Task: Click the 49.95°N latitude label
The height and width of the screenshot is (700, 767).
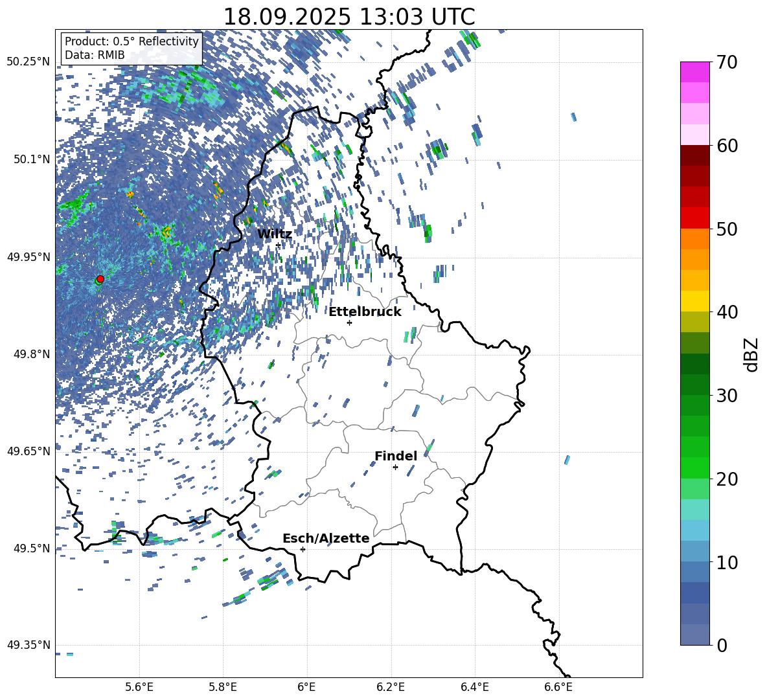Action: [29, 256]
